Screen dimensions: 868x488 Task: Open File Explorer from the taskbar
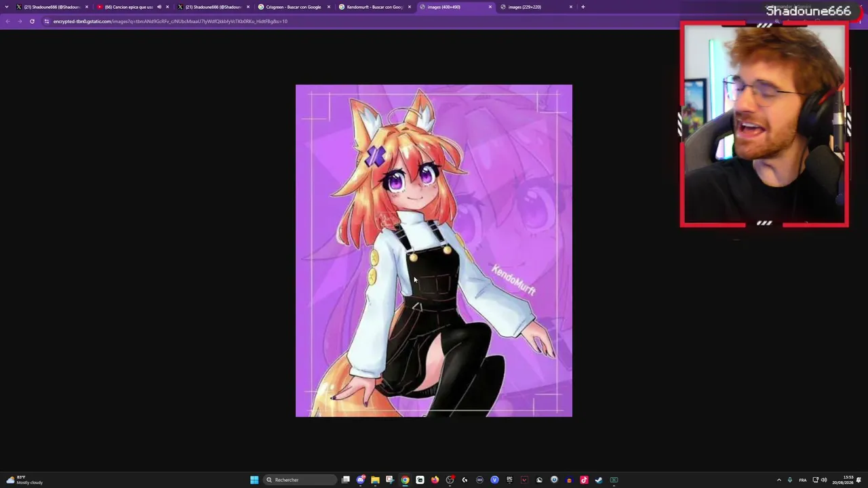coord(375,480)
